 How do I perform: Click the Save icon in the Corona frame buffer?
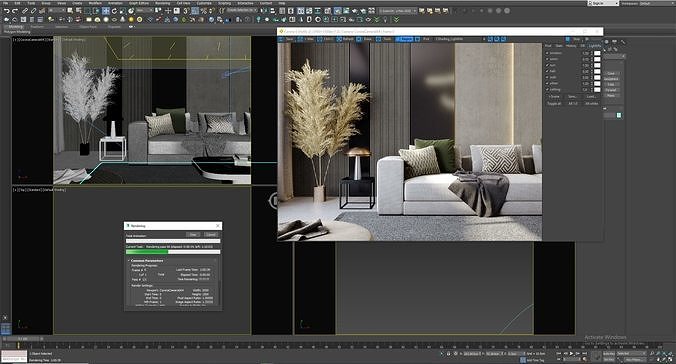point(286,39)
